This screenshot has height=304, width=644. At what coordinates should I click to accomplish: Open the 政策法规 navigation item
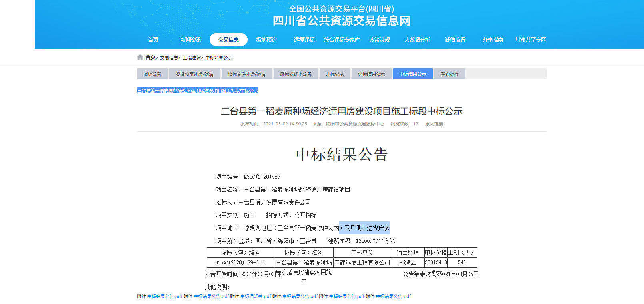[380, 40]
